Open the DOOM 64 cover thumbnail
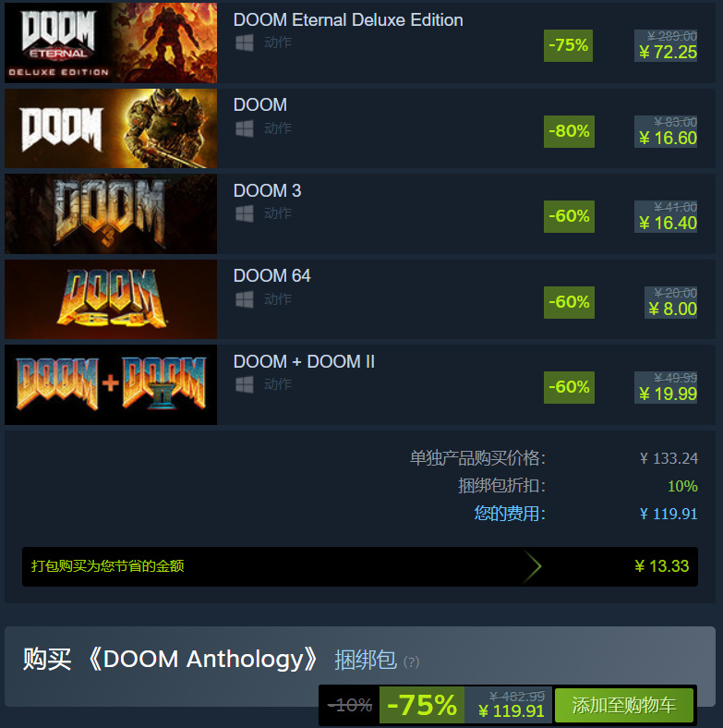Screen dimensions: 723x728 point(111,299)
